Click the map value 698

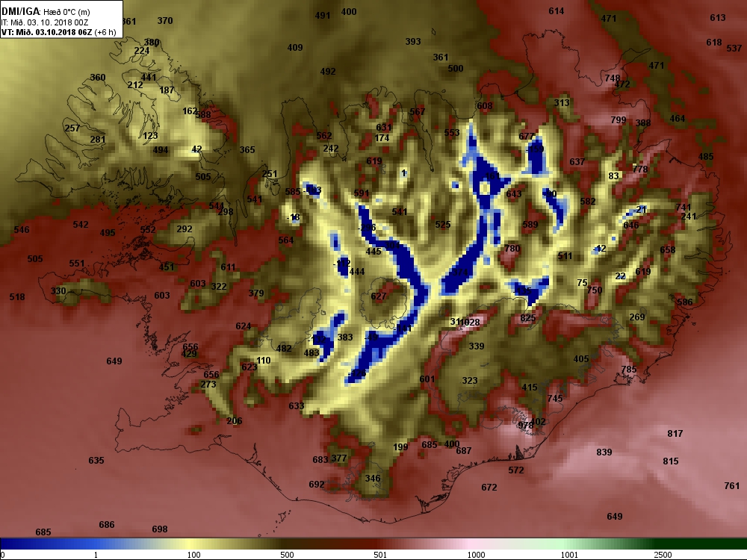[x=160, y=529]
